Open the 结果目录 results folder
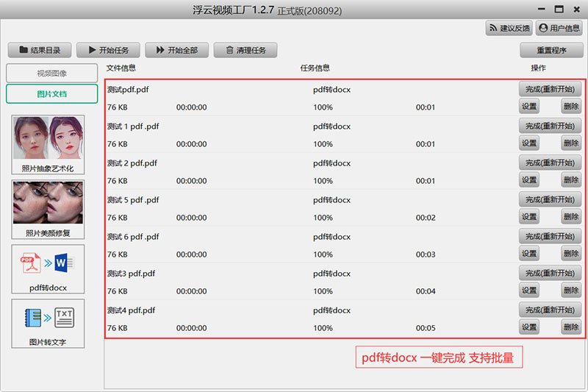Viewport: 588px width, 392px height. pos(40,50)
